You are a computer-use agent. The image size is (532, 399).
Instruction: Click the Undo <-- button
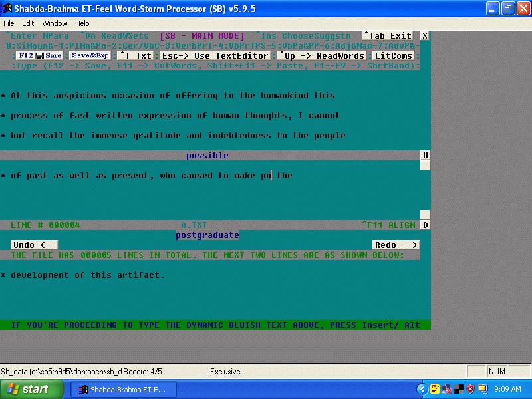[35, 245]
